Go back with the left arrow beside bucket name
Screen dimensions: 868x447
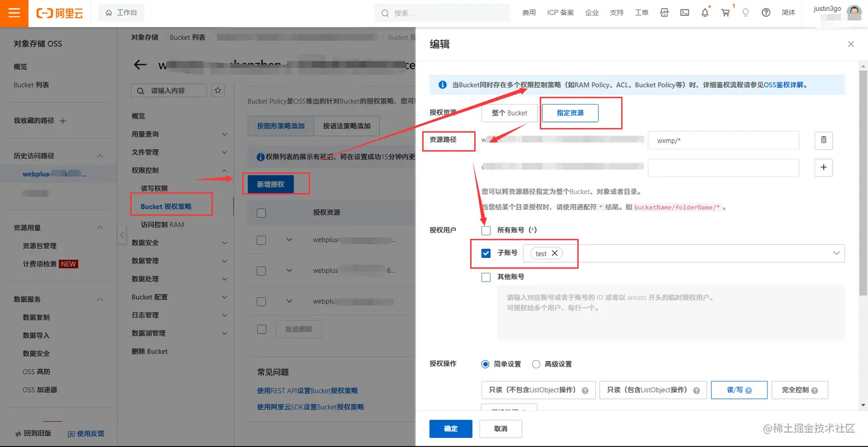coord(140,65)
